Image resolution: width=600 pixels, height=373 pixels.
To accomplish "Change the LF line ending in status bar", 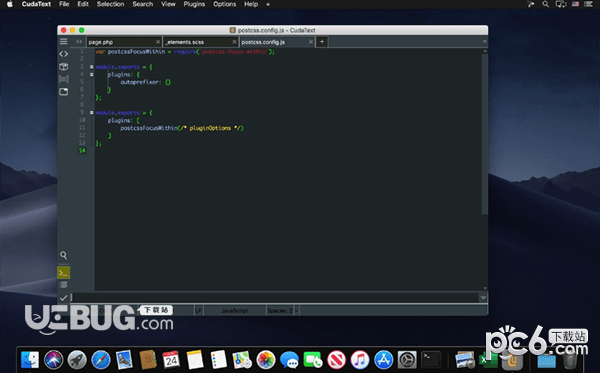I will [x=199, y=311].
